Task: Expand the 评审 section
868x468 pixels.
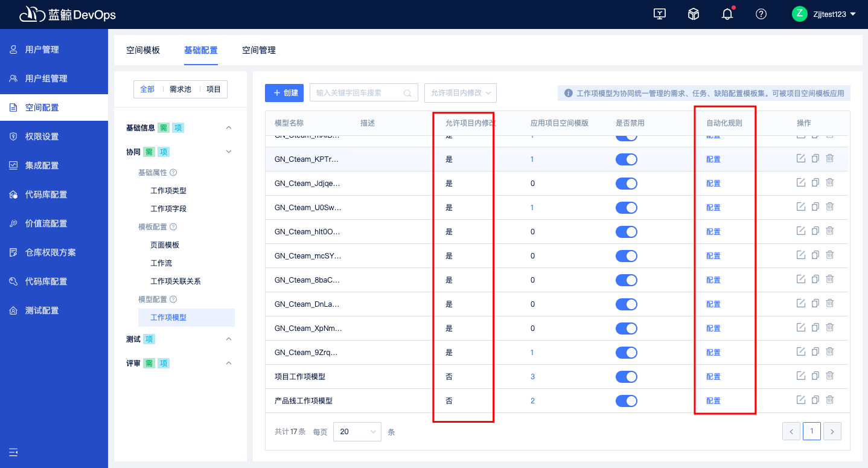Action: click(x=229, y=363)
